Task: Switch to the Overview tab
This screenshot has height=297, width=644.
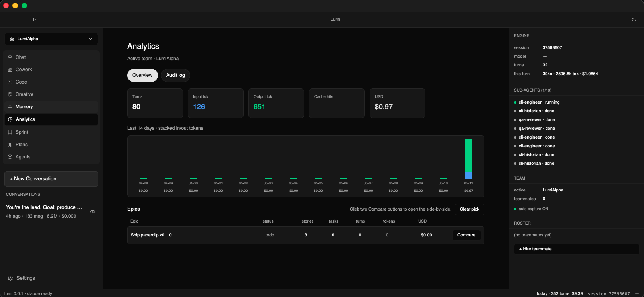Action: [142, 75]
